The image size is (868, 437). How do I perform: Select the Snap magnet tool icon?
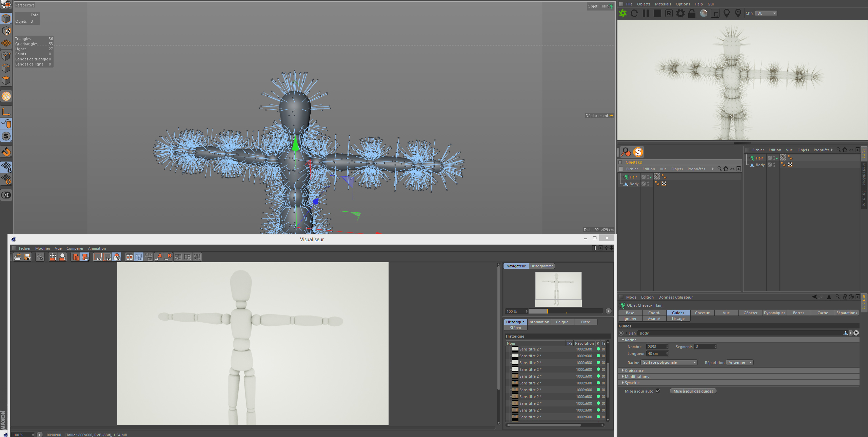(x=6, y=152)
